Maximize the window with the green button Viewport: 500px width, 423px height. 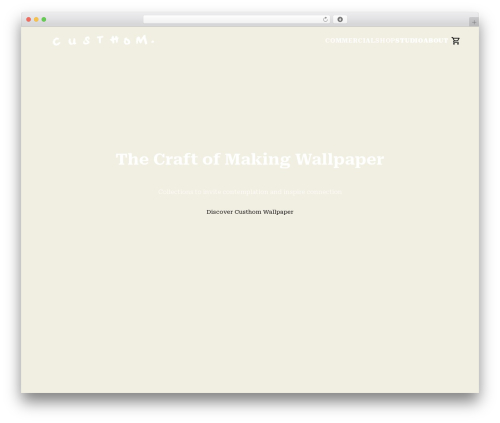tap(44, 20)
